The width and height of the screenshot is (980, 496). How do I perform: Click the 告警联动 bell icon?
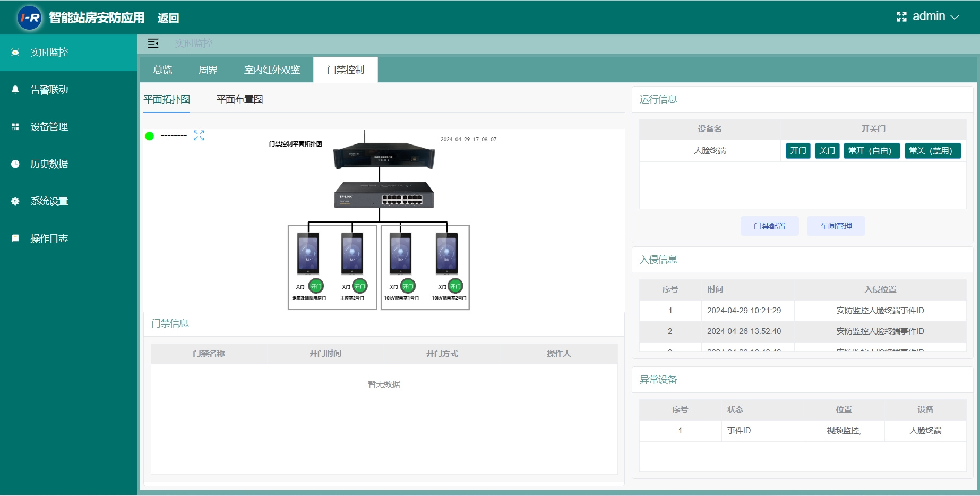click(x=15, y=90)
